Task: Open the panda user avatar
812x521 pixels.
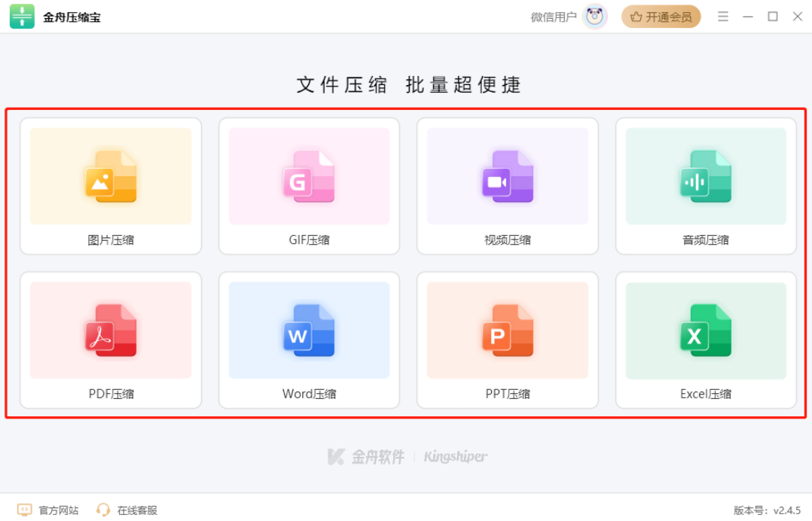Action: pyautogui.click(x=594, y=17)
